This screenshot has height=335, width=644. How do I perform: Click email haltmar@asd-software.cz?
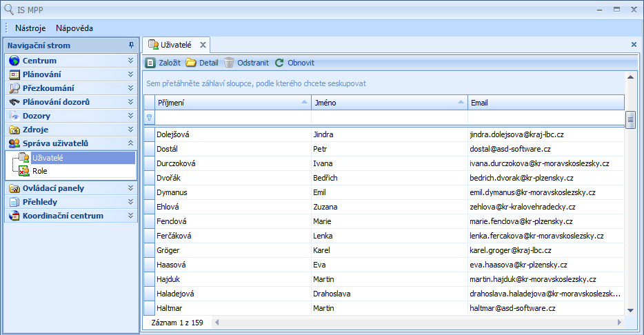coord(512,308)
